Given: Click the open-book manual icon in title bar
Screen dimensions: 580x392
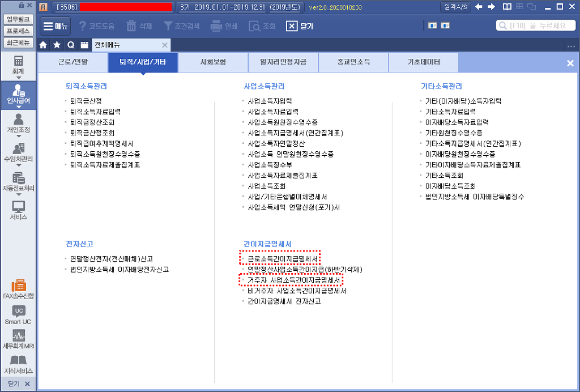Looking at the screenshot, I should [507, 7].
